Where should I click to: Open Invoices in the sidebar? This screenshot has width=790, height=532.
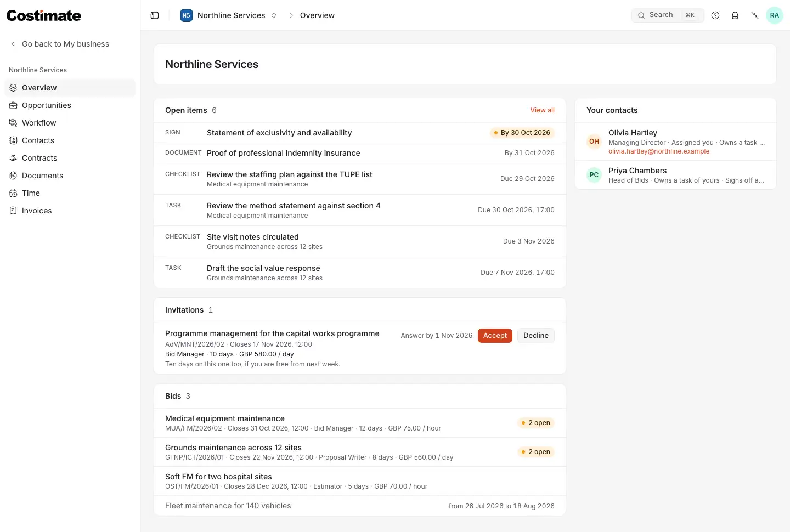click(x=70, y=211)
